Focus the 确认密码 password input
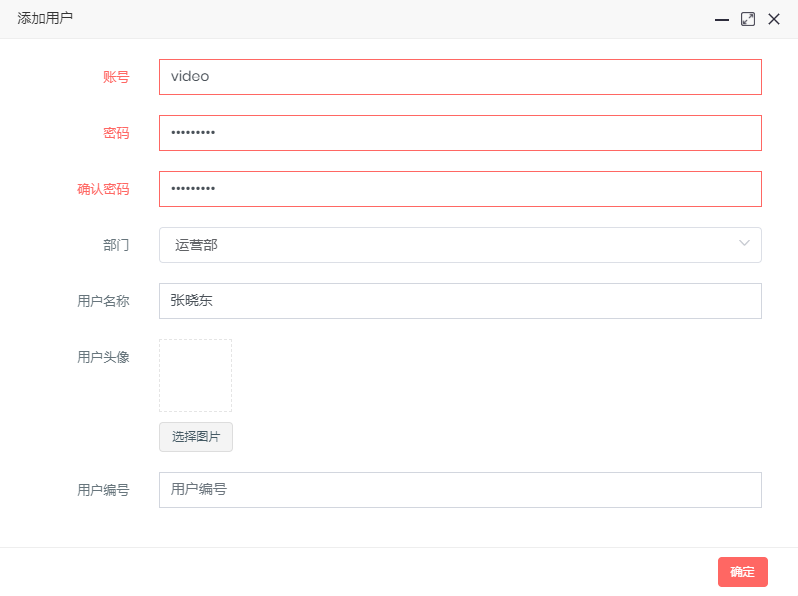Image resolution: width=798 pixels, height=596 pixels. (x=460, y=189)
